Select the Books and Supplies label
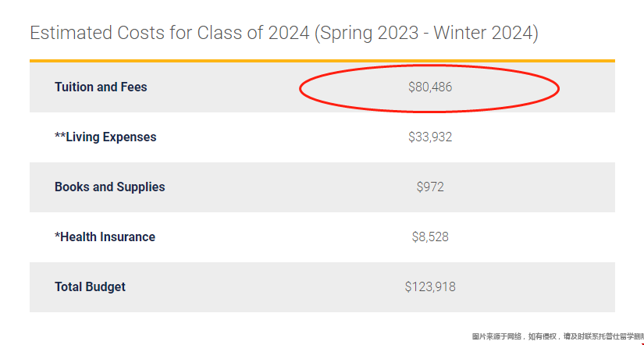This screenshot has height=345, width=644. [109, 187]
